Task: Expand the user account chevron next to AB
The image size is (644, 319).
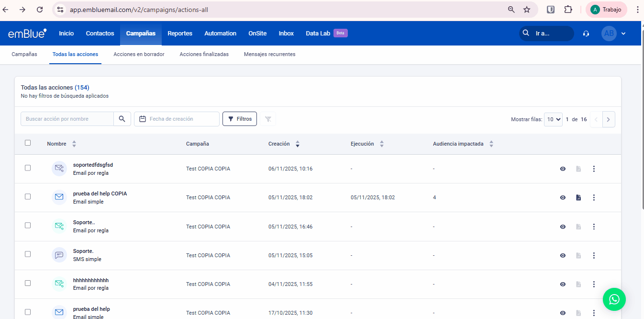Action: [623, 34]
